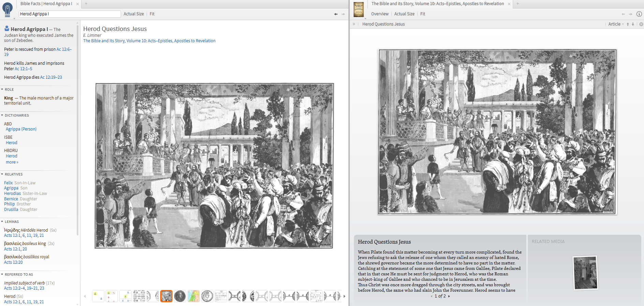644x306 pixels.
Task: Open the Acts 12:20 link under basilikos
Action: (13, 262)
